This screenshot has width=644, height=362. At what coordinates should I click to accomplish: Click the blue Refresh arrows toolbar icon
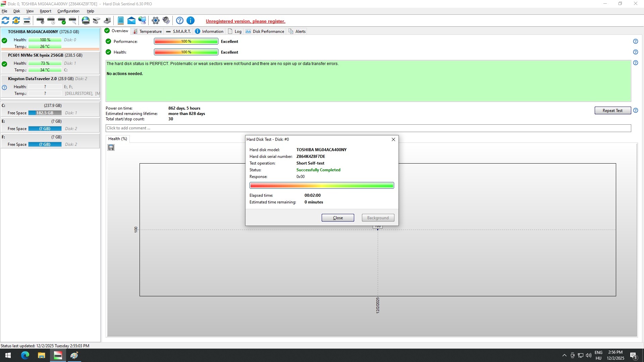[x=5, y=21]
